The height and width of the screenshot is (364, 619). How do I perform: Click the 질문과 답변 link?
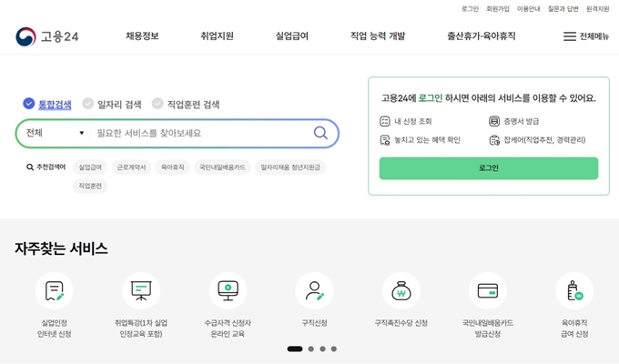tap(563, 9)
